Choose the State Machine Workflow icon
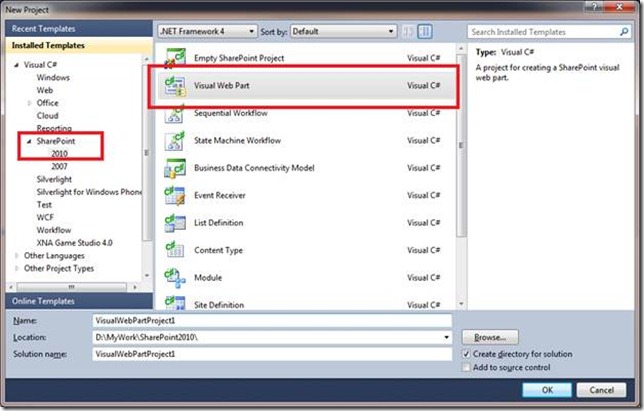The height and width of the screenshot is (411, 644). 176,141
